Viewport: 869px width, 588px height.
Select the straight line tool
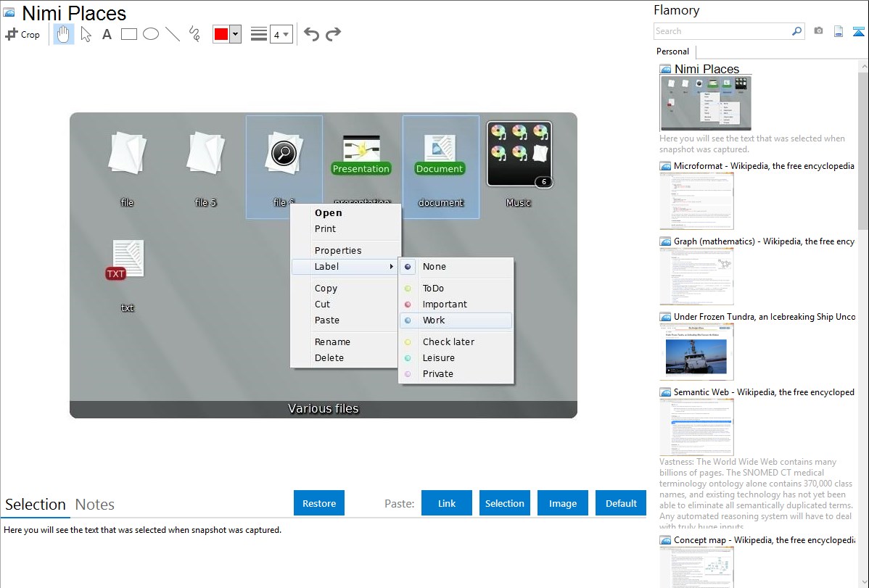[x=173, y=34]
